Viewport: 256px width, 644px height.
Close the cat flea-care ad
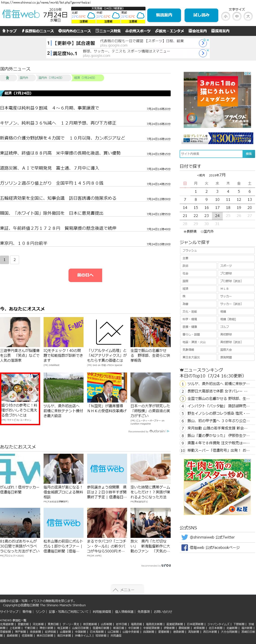coord(249,74)
